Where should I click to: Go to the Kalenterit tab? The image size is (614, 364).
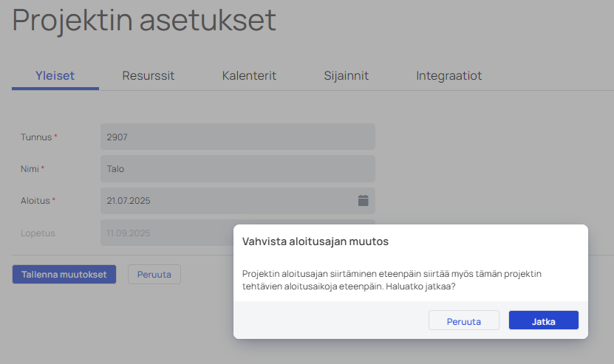click(x=249, y=75)
